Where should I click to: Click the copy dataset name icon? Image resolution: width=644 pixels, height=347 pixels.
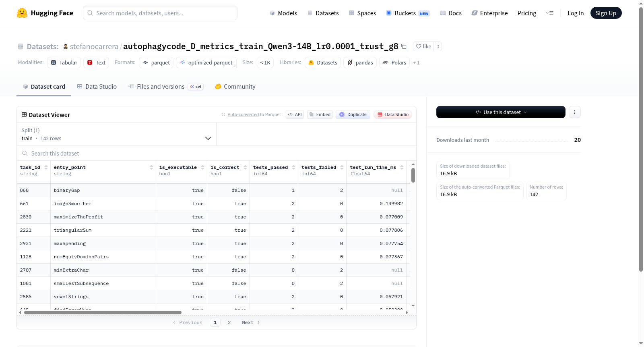404,47
